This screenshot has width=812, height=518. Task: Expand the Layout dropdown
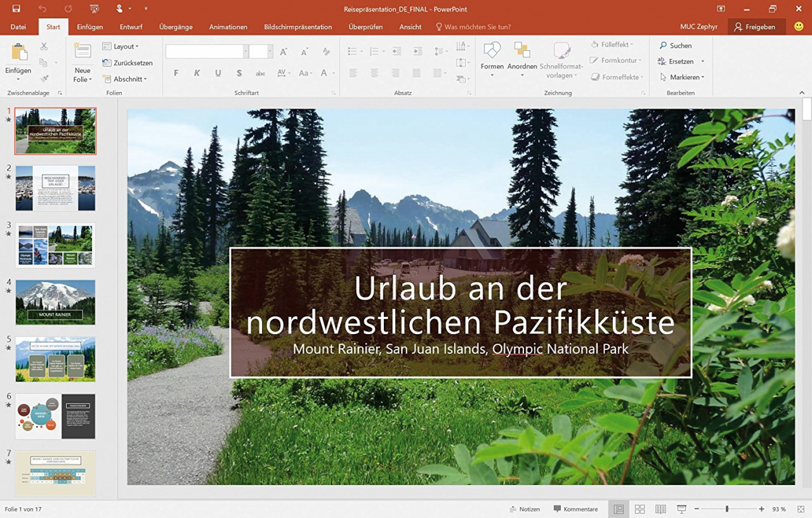121,46
